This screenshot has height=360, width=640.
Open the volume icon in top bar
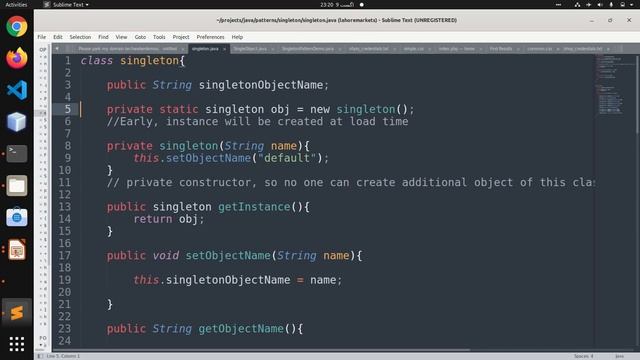click(600, 4)
